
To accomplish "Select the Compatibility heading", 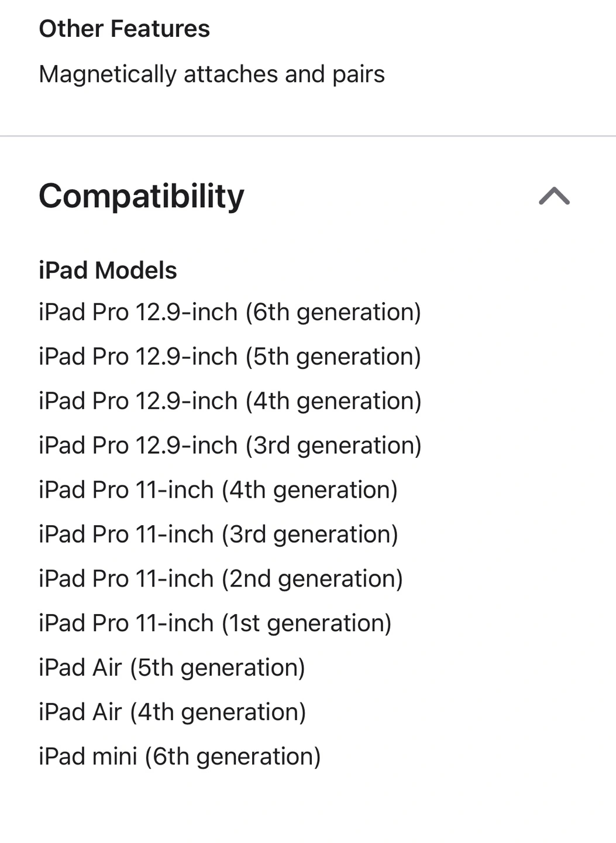I will [x=141, y=196].
